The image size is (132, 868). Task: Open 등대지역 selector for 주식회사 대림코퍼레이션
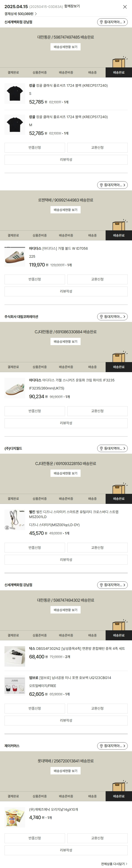coord(112,316)
